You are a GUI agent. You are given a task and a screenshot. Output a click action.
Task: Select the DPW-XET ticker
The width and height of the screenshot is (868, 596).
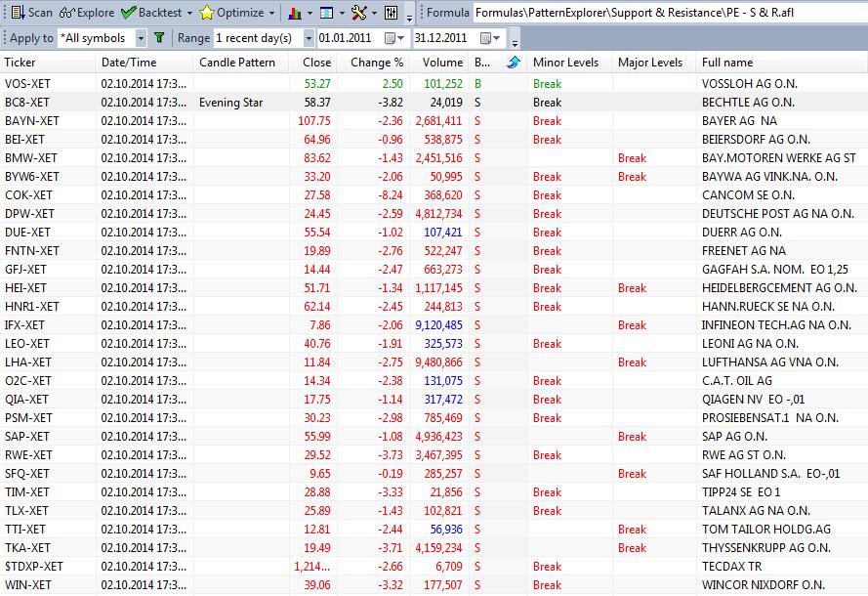(x=29, y=214)
